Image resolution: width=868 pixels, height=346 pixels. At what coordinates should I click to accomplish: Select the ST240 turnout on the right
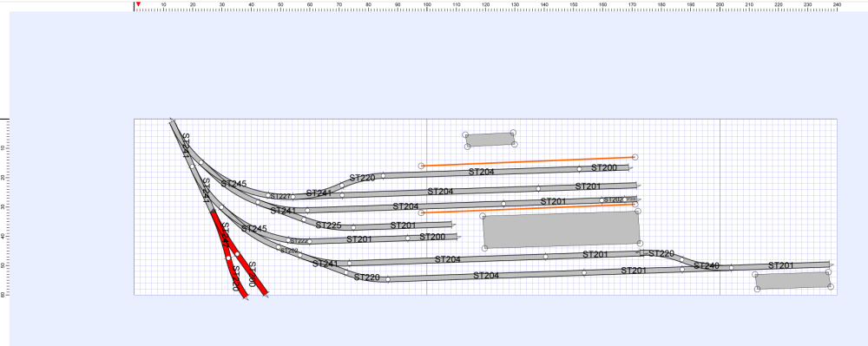(x=707, y=266)
